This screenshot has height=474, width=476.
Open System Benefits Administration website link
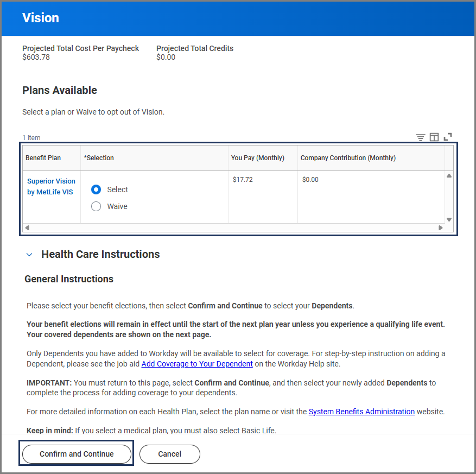coord(361,412)
